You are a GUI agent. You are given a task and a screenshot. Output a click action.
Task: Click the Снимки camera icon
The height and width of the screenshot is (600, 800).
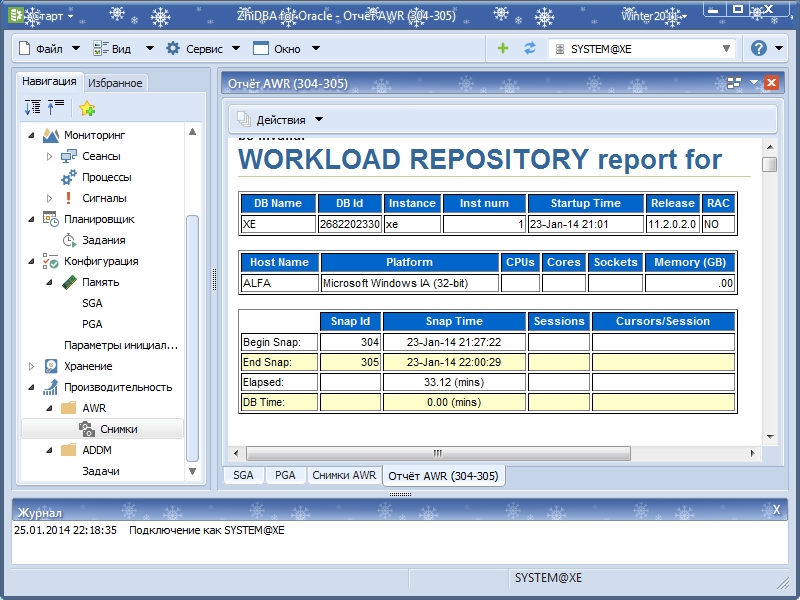87,429
